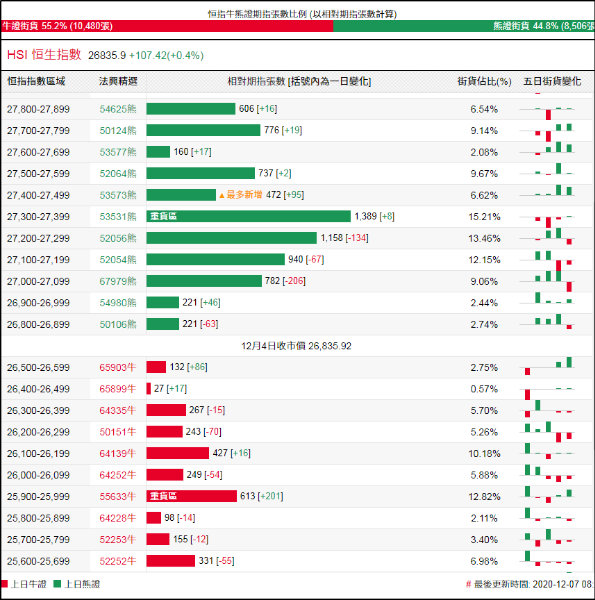Click the range cell 27,800-27,899
Image resolution: width=595 pixels, height=600 pixels.
point(38,109)
